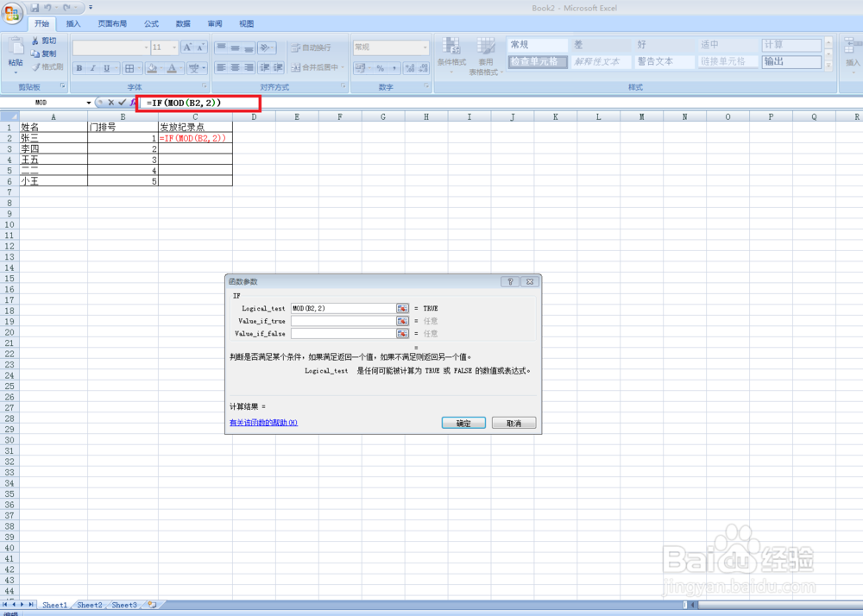Image resolution: width=863 pixels, height=616 pixels.
Task: Open the Office button menu
Action: 12,13
